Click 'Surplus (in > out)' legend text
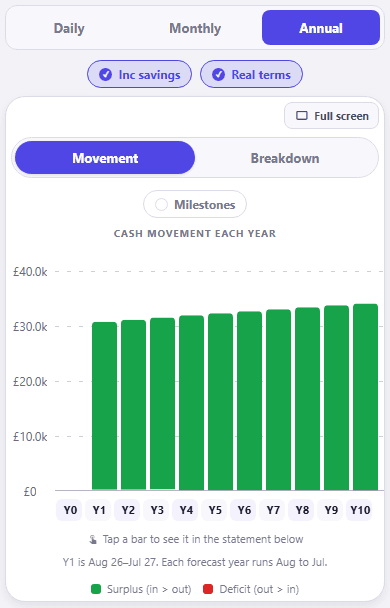Image resolution: width=390 pixels, height=608 pixels. (x=149, y=589)
